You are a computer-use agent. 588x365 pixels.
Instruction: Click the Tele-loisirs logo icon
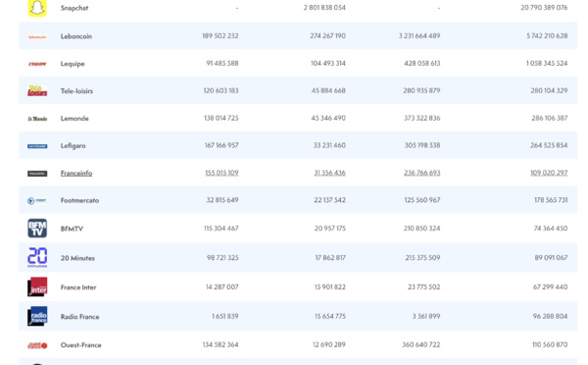tap(37, 91)
